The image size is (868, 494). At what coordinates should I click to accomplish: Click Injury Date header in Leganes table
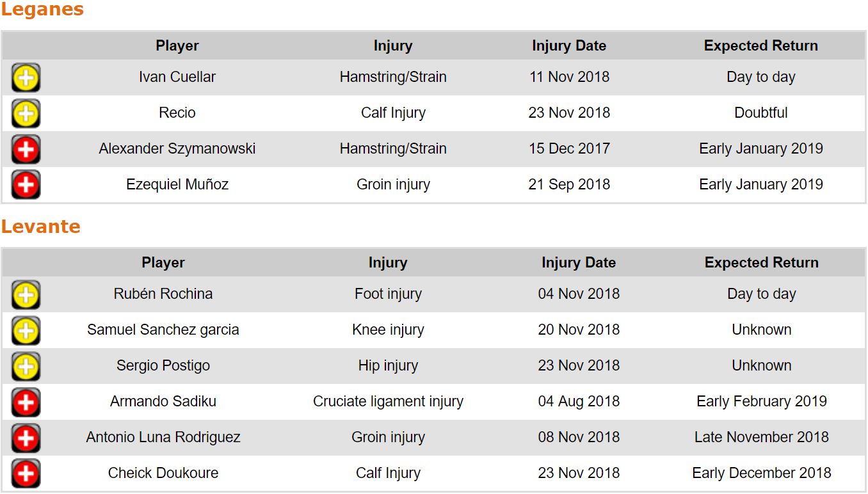pos(569,45)
